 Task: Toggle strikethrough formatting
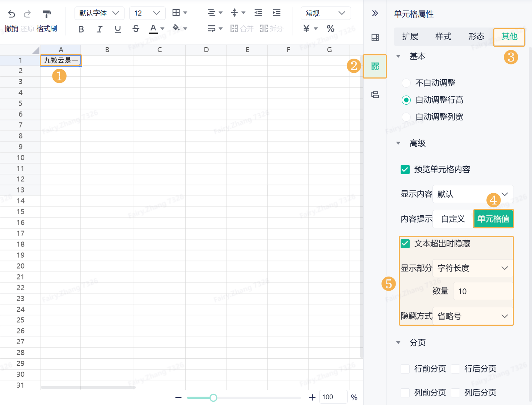pyautogui.click(x=136, y=29)
